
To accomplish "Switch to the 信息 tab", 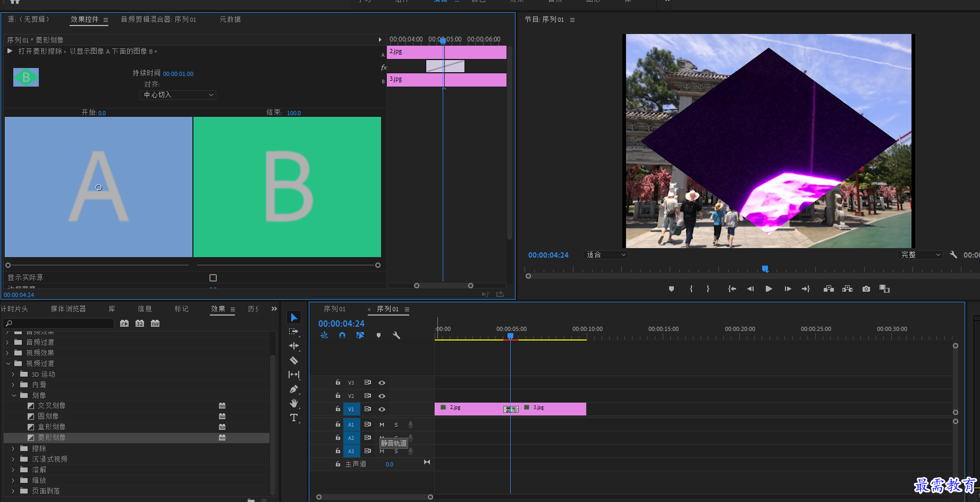I will 145,309.
